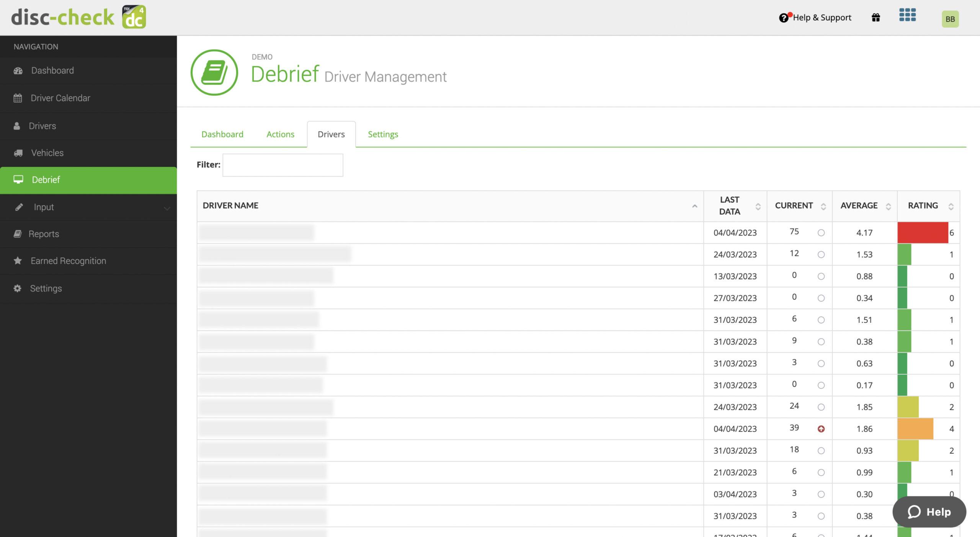Select the circle in the 1.51 average row
The image size is (980, 537).
(821, 320)
